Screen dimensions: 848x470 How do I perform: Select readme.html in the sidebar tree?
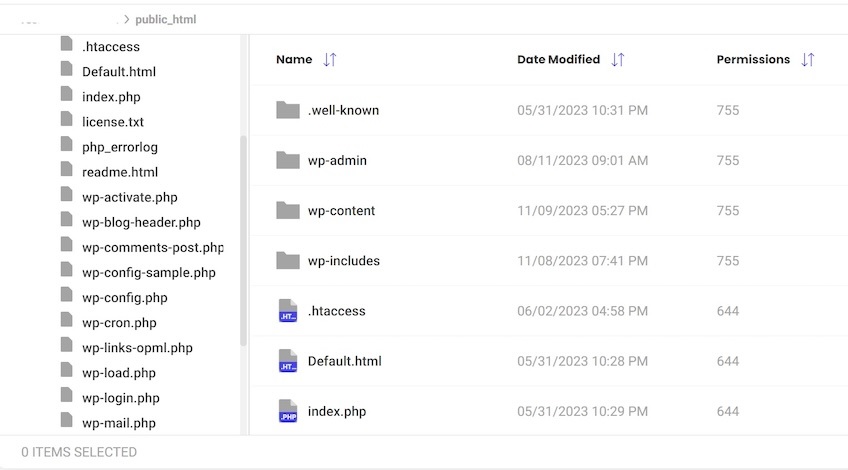120,172
